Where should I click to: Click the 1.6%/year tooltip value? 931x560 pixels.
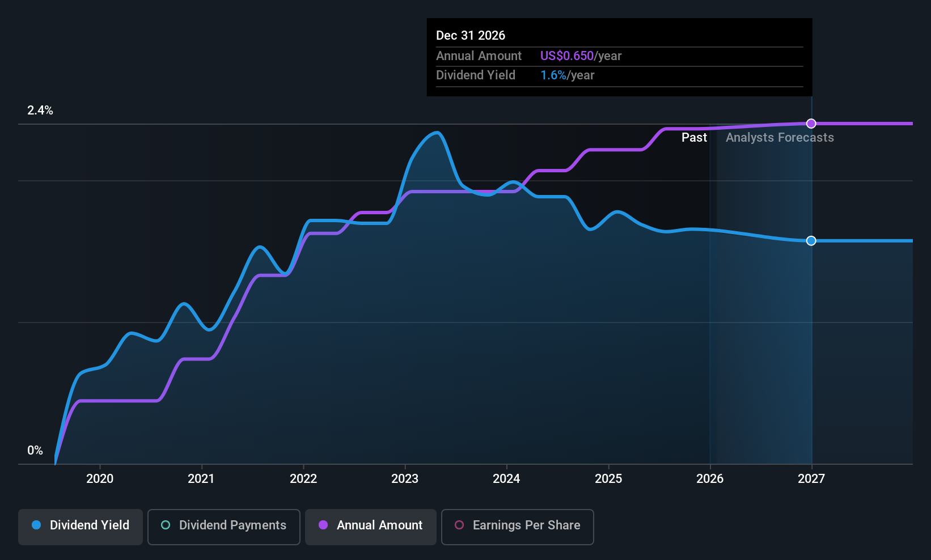567,75
